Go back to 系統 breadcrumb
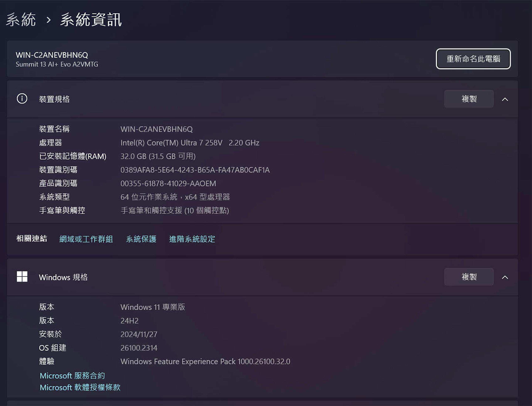 21,20
